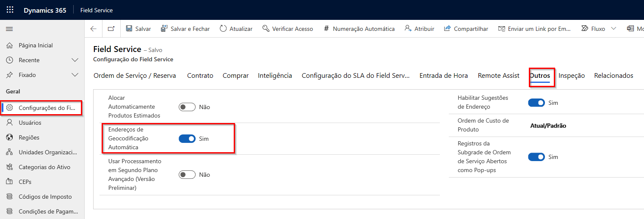Toggle Habilitar Sugestões de Endereço switch
644x219 pixels.
[536, 103]
